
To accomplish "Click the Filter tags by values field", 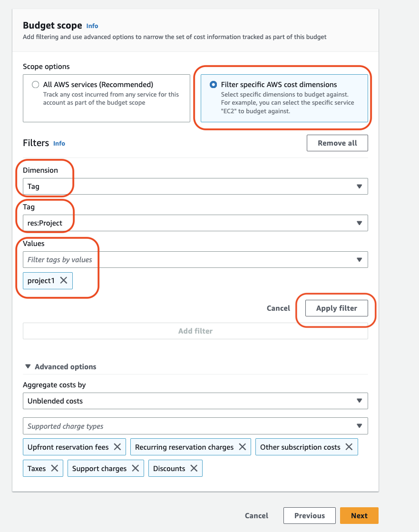I will click(x=188, y=260).
